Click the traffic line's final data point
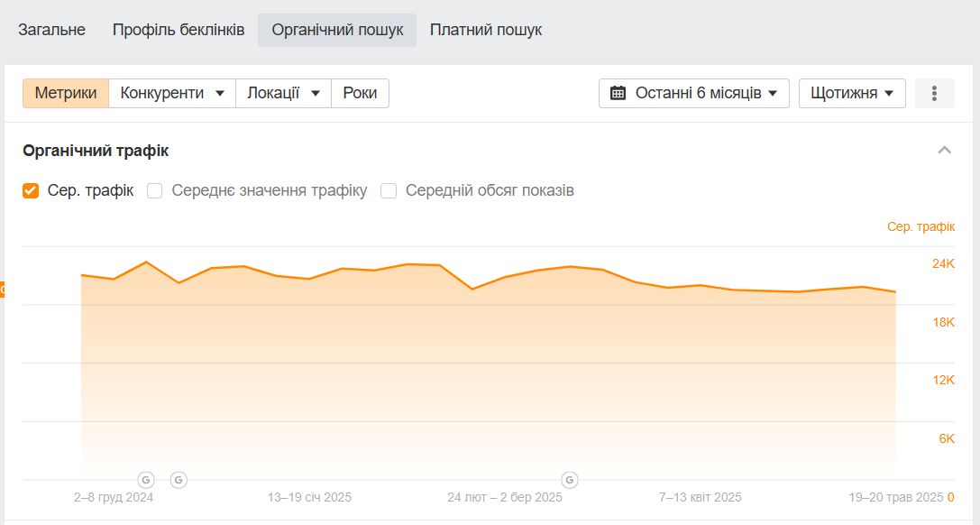The width and height of the screenshot is (980, 525). [x=895, y=291]
